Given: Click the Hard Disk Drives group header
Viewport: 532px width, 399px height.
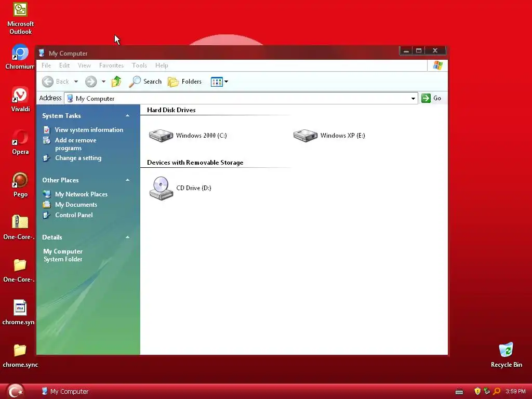Looking at the screenshot, I should [171, 110].
